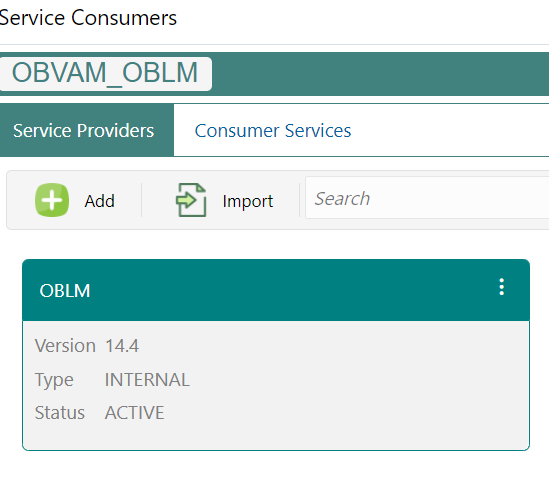
Task: Click the toolbar divider beside Import
Action: tap(299, 200)
